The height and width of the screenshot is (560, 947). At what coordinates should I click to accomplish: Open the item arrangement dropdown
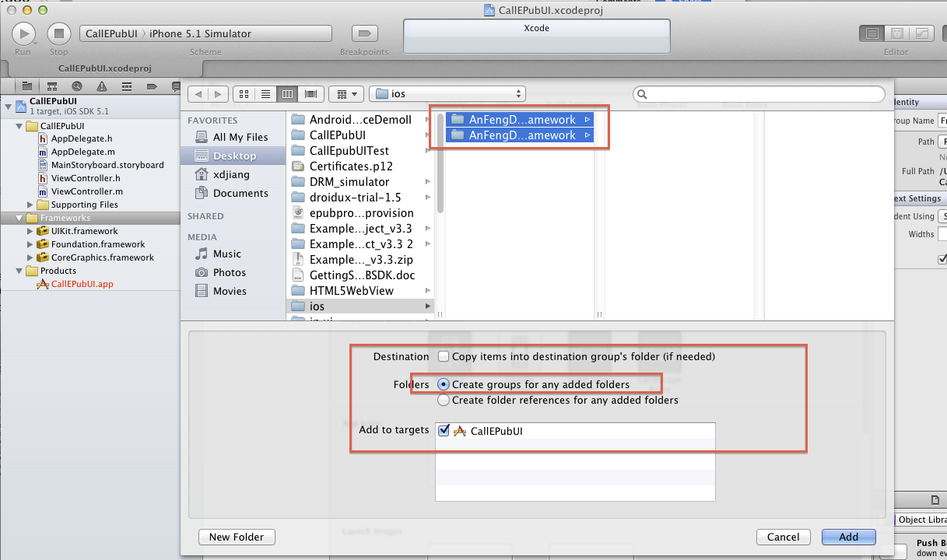(x=346, y=93)
